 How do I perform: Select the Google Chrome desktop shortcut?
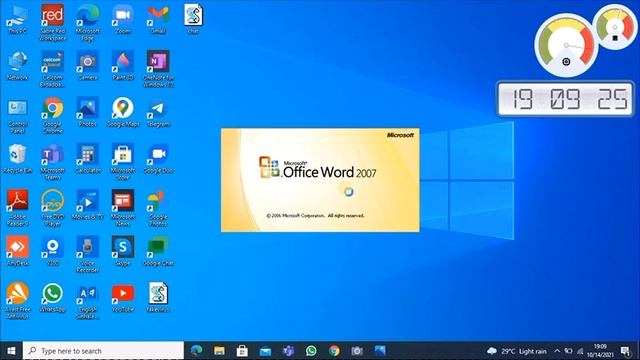pos(53,116)
